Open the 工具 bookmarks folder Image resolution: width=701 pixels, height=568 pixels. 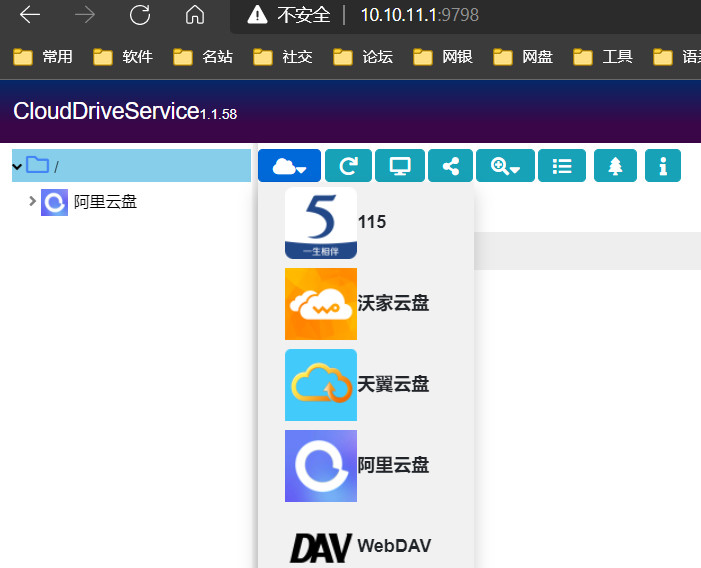(604, 57)
